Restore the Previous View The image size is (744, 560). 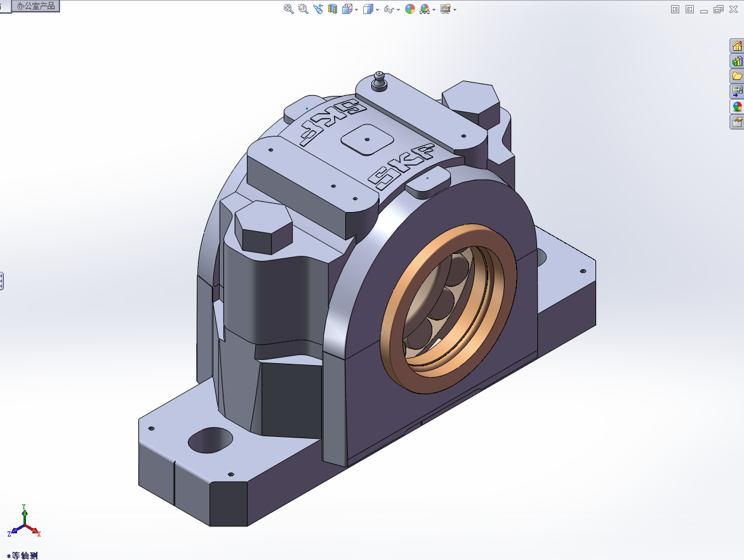(318, 9)
